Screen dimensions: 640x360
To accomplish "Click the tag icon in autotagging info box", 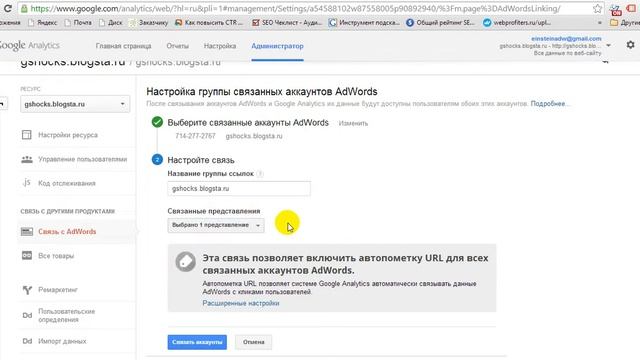I will [x=185, y=261].
